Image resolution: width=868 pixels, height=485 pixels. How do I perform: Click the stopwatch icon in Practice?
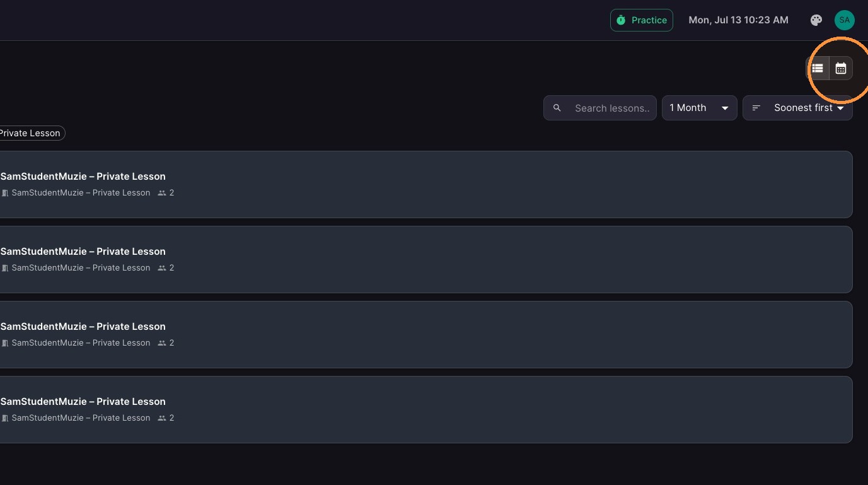click(621, 20)
